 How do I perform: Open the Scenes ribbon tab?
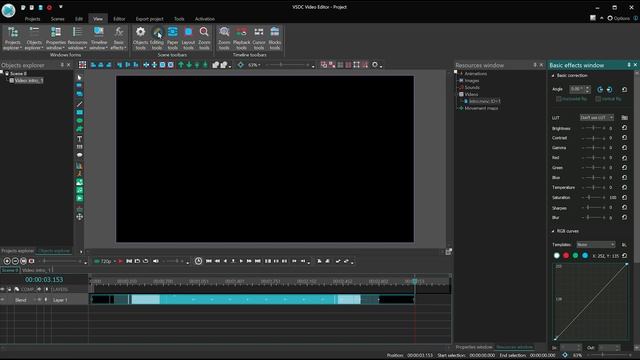click(58, 19)
